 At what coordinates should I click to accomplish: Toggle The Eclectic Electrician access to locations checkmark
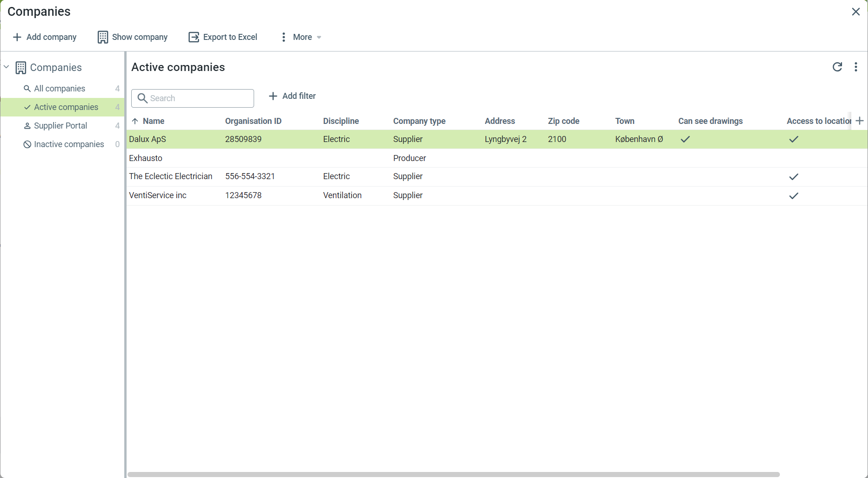793,177
